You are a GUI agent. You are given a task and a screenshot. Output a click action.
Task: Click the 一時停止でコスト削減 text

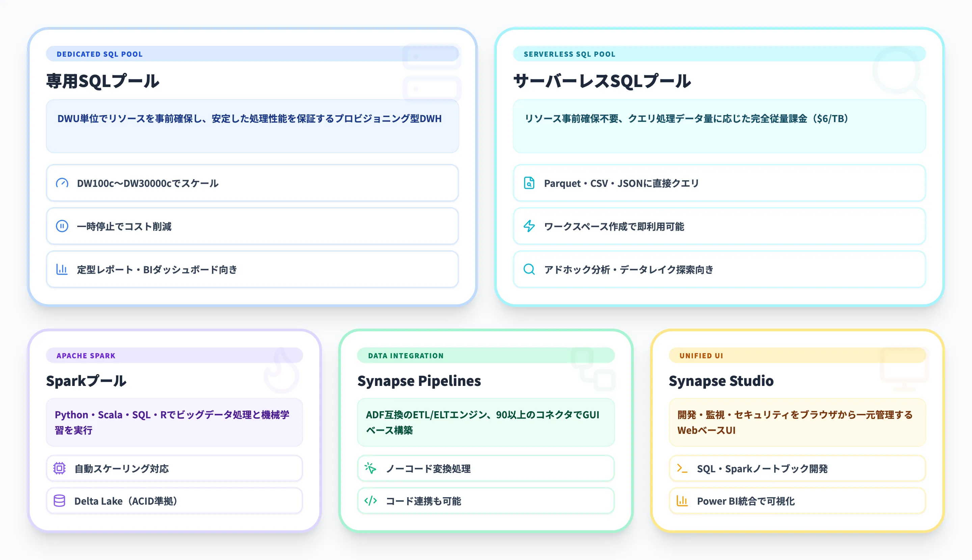(x=124, y=227)
